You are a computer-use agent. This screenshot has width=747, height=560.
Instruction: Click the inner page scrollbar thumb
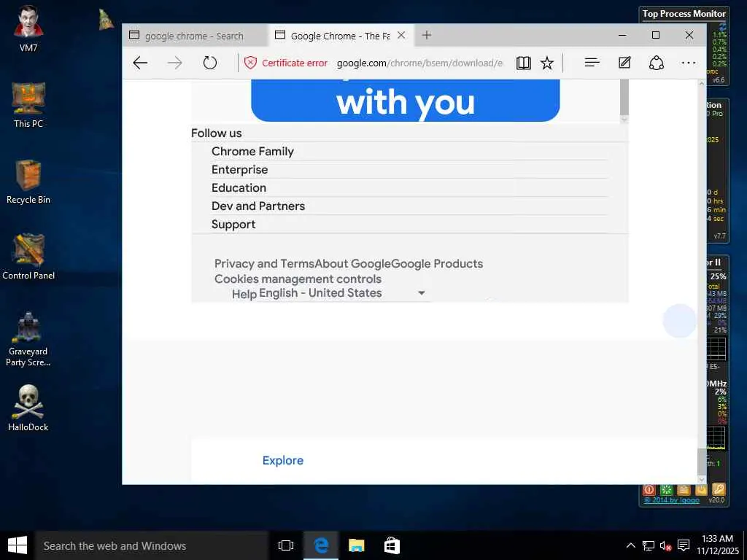pyautogui.click(x=624, y=97)
